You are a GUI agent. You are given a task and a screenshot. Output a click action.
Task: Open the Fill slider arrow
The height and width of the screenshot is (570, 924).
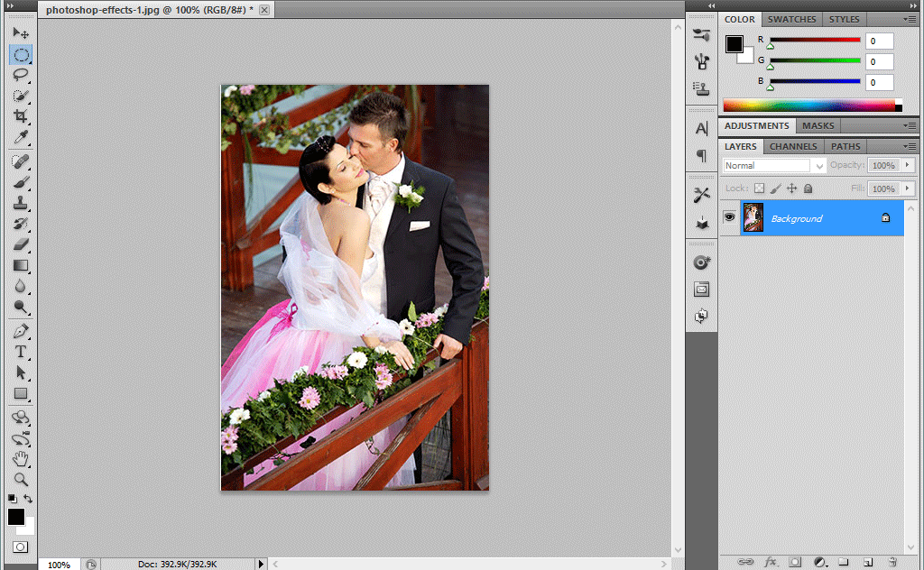(908, 188)
